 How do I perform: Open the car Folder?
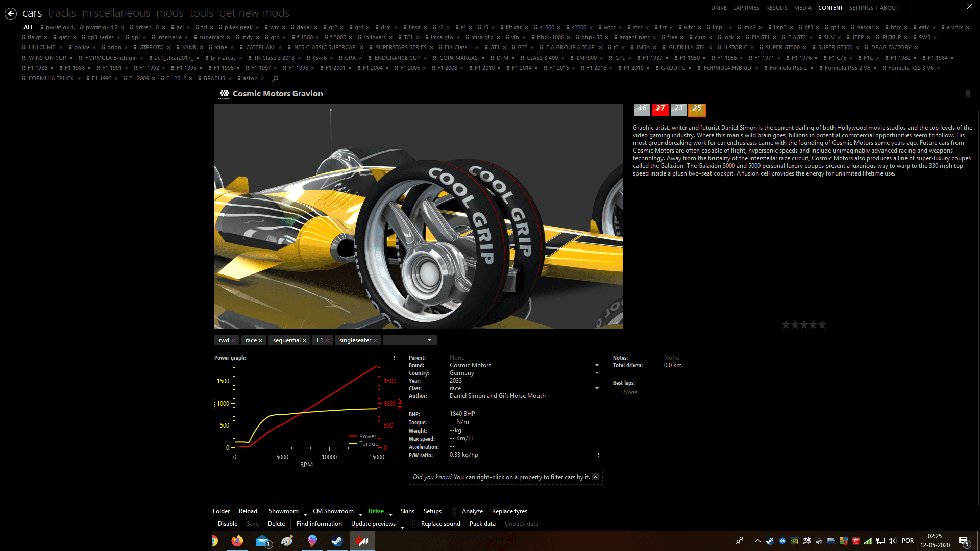(x=221, y=511)
